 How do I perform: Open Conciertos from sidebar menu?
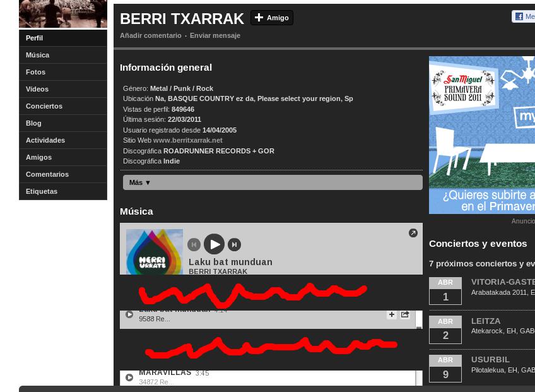click(44, 106)
